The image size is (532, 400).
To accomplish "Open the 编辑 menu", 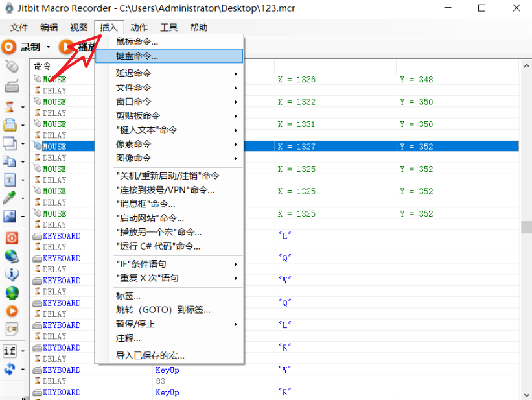I will (x=49, y=27).
